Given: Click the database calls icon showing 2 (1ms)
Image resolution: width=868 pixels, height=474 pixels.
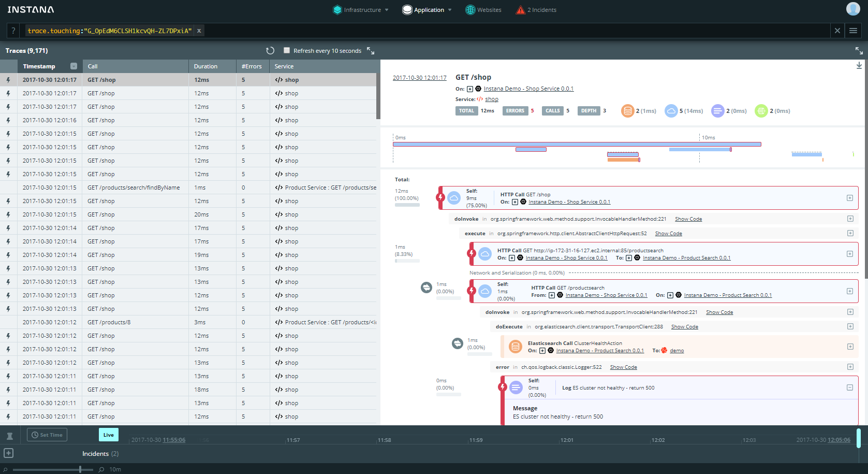Looking at the screenshot, I should point(627,111).
